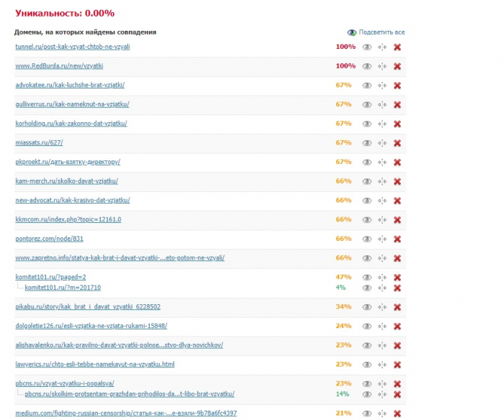Open the kkmcom.ru index.php?topic=12161.0 link
Image resolution: width=504 pixels, height=420 pixels.
[x=68, y=219]
